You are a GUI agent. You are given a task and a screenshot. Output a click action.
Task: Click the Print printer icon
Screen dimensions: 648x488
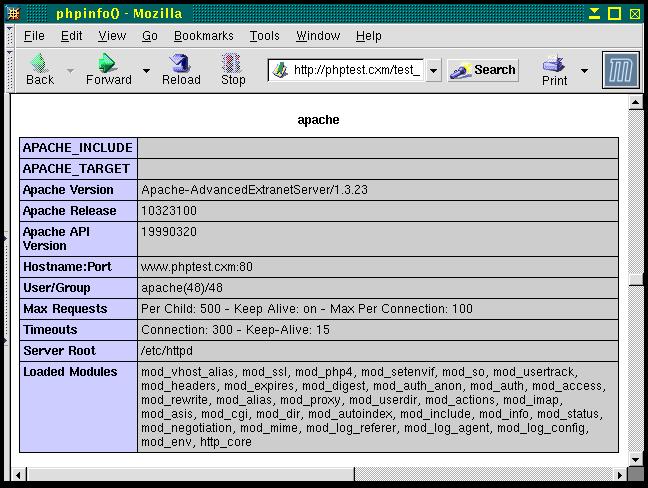click(x=554, y=64)
